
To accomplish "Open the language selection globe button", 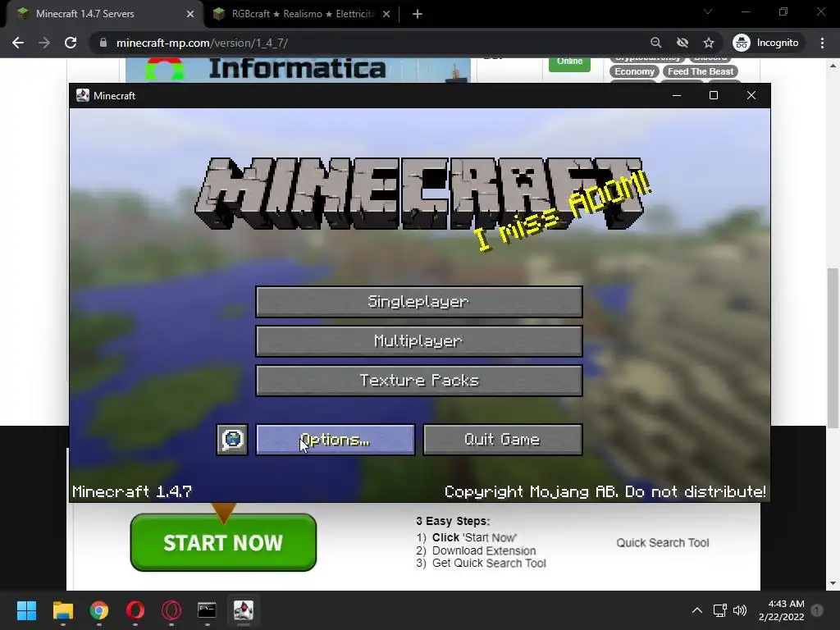I will [232, 440].
